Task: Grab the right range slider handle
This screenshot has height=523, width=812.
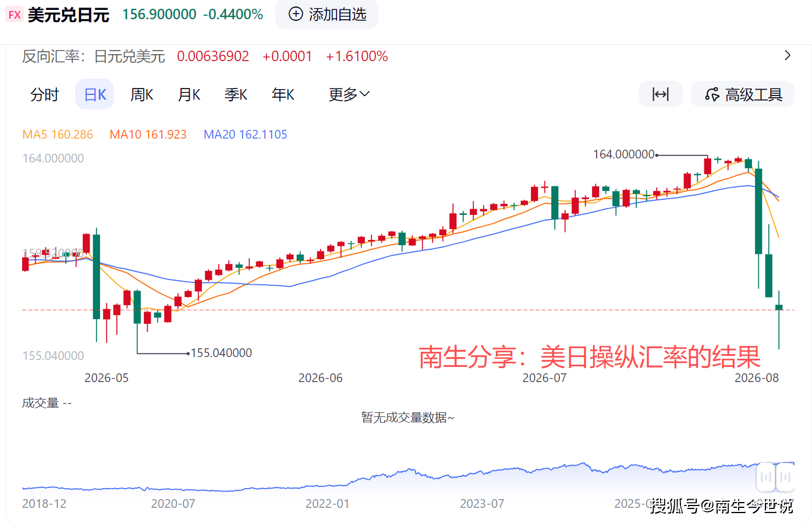Action: [785, 478]
